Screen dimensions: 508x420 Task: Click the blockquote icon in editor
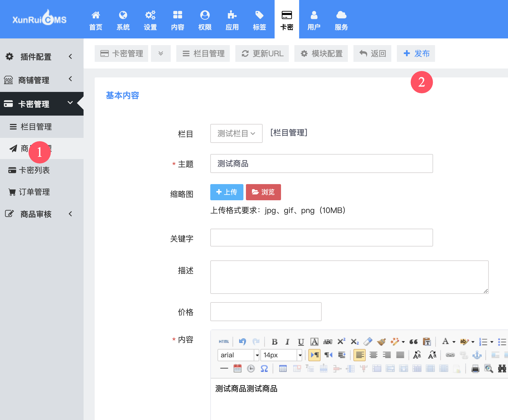coord(413,342)
